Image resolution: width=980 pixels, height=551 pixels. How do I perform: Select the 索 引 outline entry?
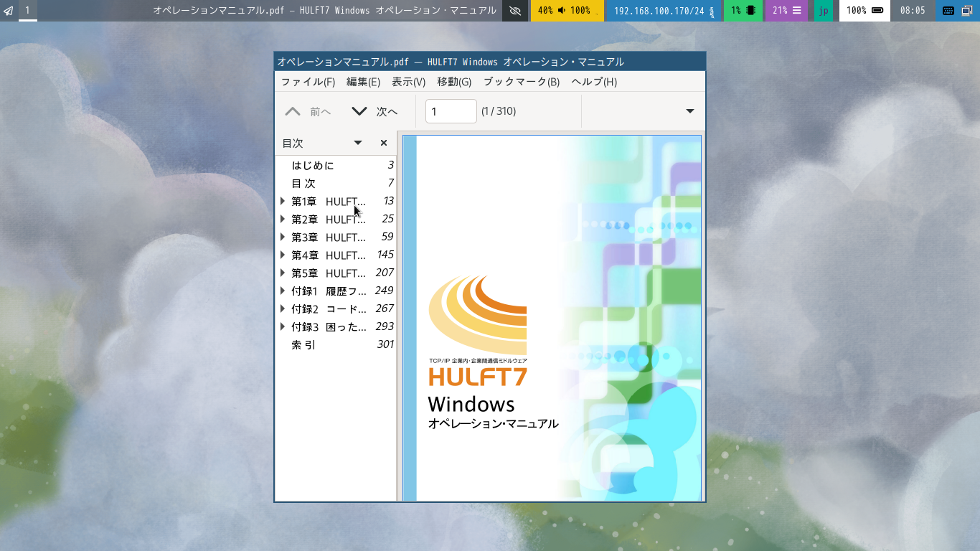click(336, 344)
